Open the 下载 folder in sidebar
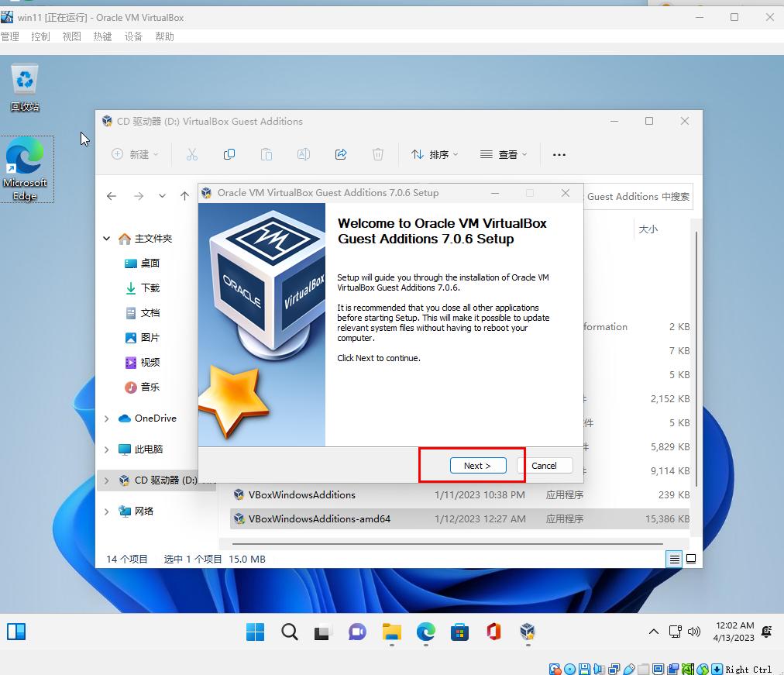The image size is (784, 675). click(x=150, y=288)
